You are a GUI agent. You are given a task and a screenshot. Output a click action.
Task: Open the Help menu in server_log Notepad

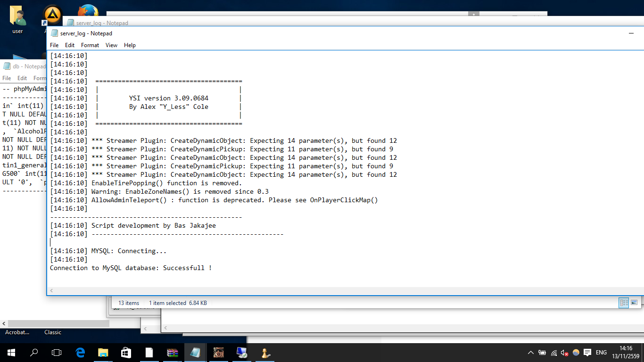pyautogui.click(x=130, y=45)
